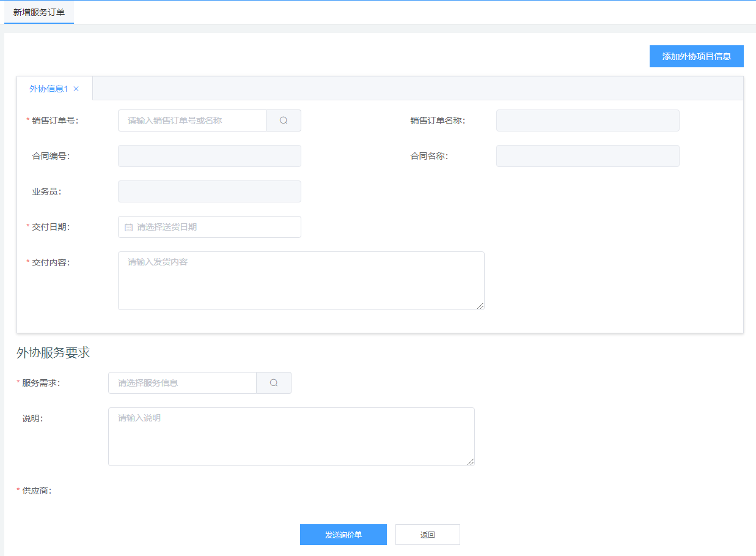This screenshot has height=556, width=756.
Task: Click the disabled 合同编号 field
Action: (x=209, y=156)
